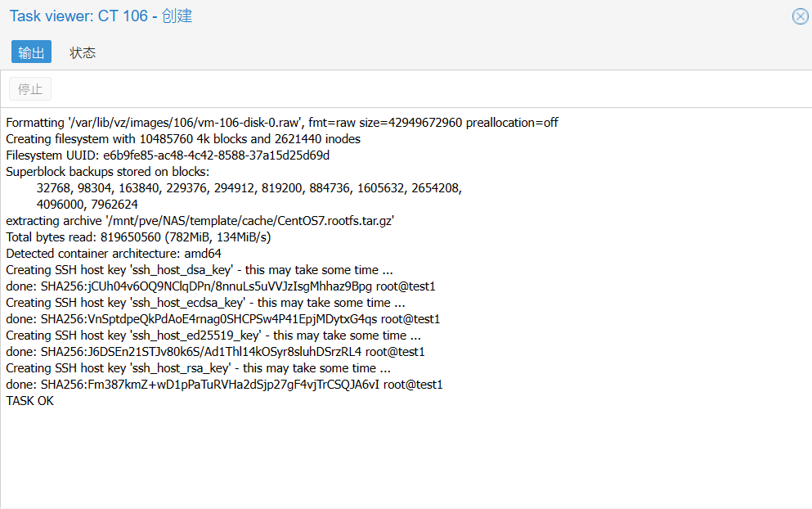Select the Filesystem UUID line
The image size is (812, 509).
coord(168,155)
